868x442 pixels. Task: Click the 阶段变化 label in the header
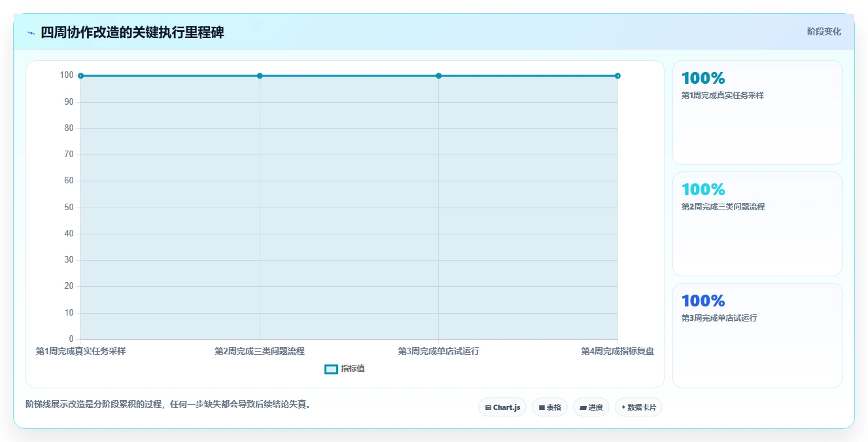(x=824, y=31)
